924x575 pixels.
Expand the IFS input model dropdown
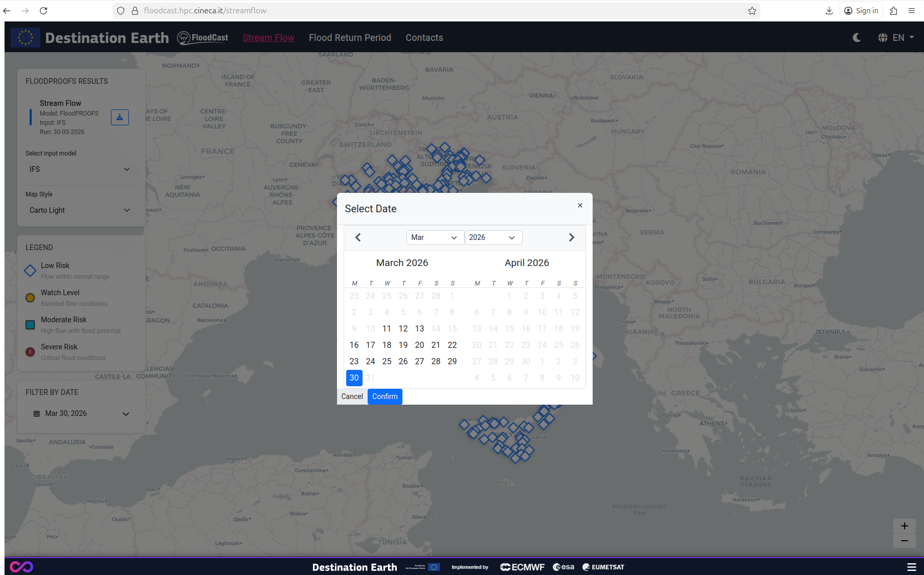click(79, 169)
